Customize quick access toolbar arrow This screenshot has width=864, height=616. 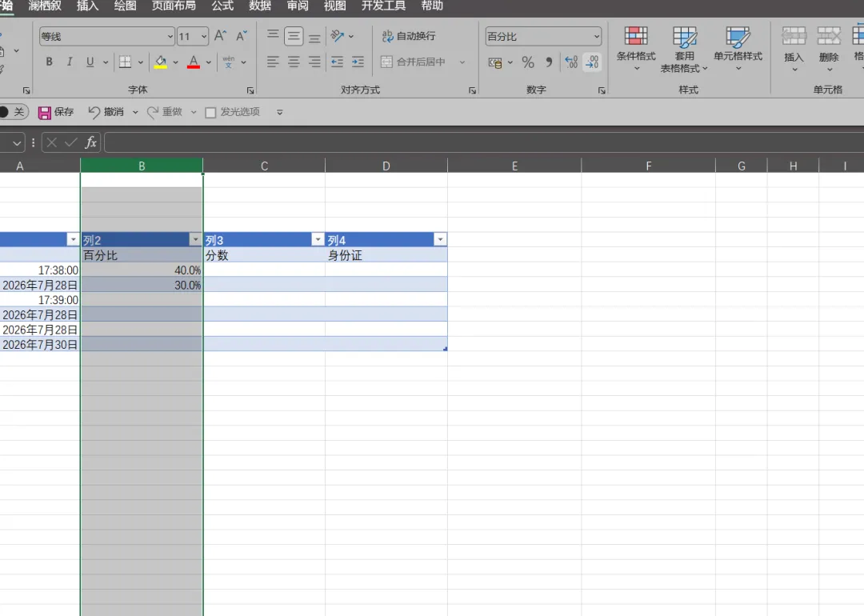point(280,113)
